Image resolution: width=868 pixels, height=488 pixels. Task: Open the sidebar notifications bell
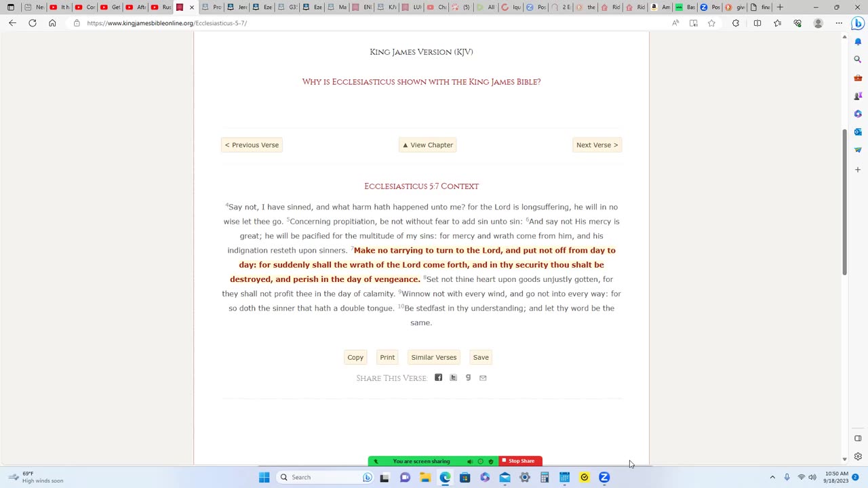[x=858, y=41]
